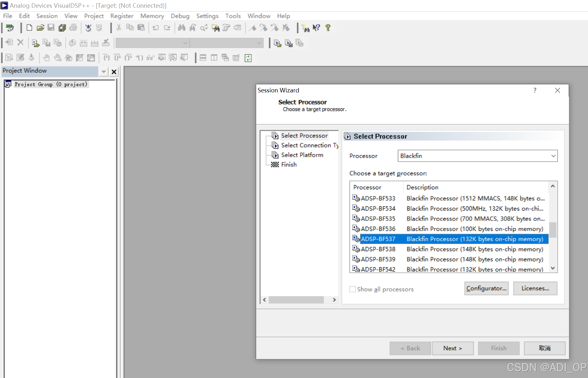Open the first disabled toolbar combo box
The image size is (588, 378).
[152, 43]
